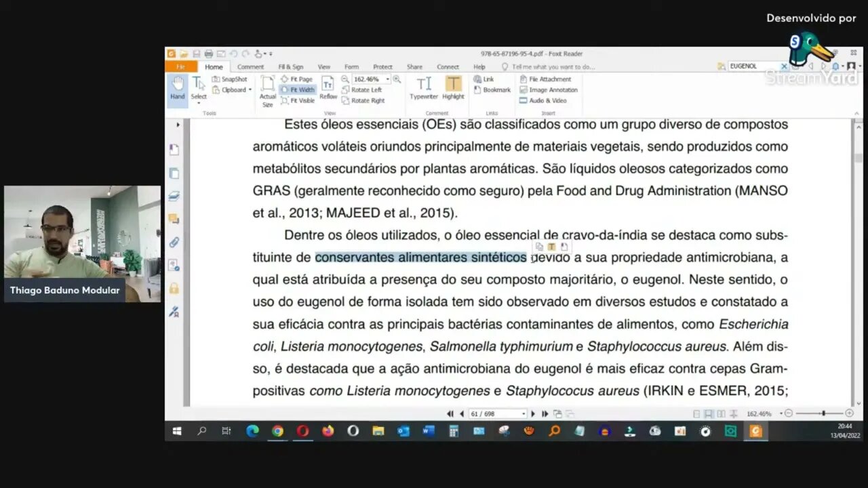Open the View tab
The height and width of the screenshot is (488, 868).
(x=324, y=66)
